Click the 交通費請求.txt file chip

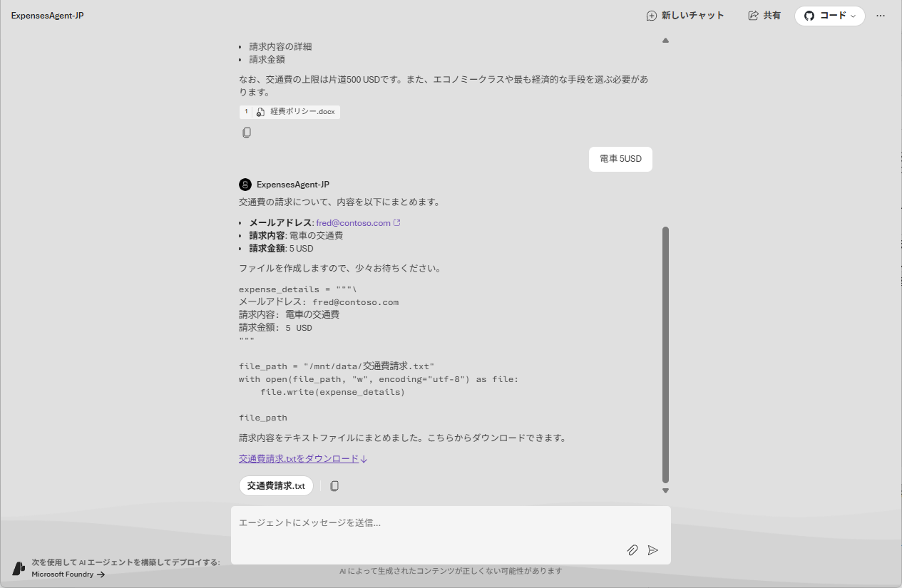tap(276, 485)
